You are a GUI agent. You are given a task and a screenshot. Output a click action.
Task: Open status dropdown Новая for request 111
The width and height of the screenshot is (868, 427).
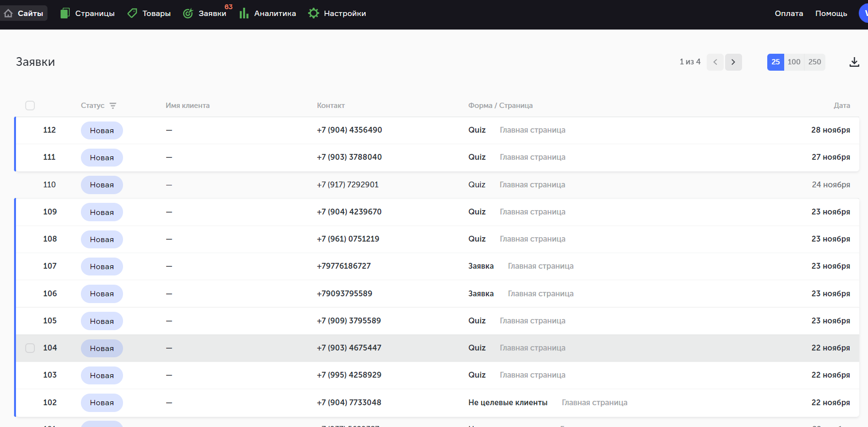(x=102, y=157)
